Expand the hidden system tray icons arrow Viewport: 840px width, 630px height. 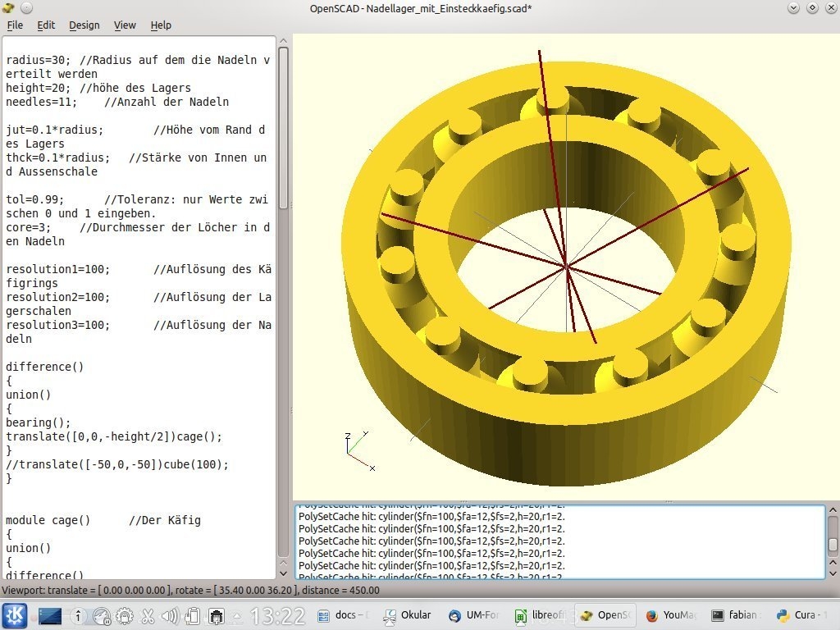(x=237, y=616)
